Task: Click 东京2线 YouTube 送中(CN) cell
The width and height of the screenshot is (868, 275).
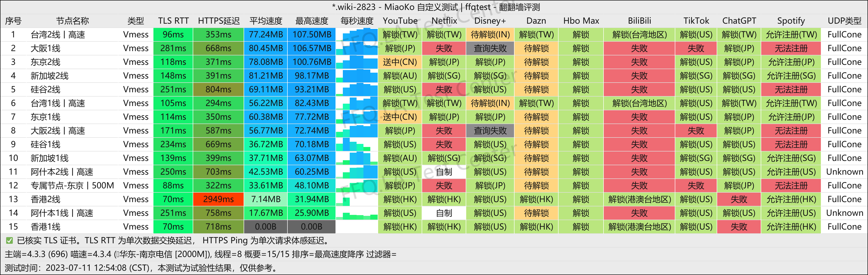Action: coord(400,62)
